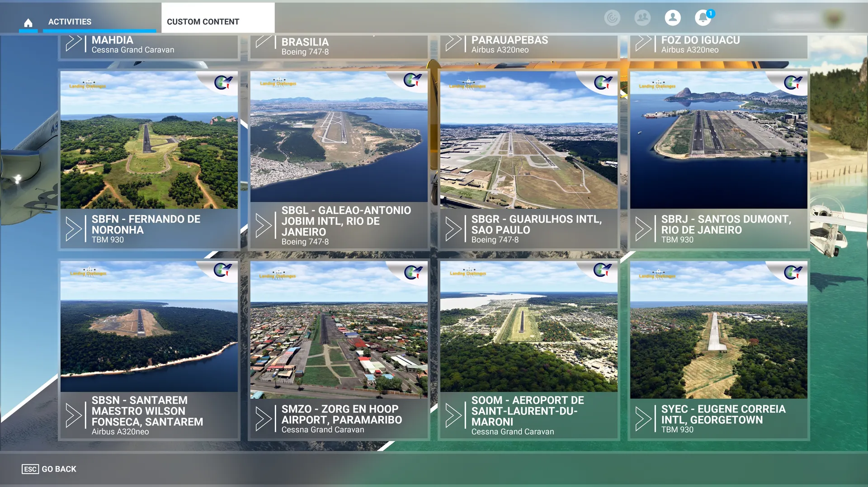The image size is (868, 487).
Task: Select the Brasilia Boeing 747-8 challenge
Action: point(339,46)
